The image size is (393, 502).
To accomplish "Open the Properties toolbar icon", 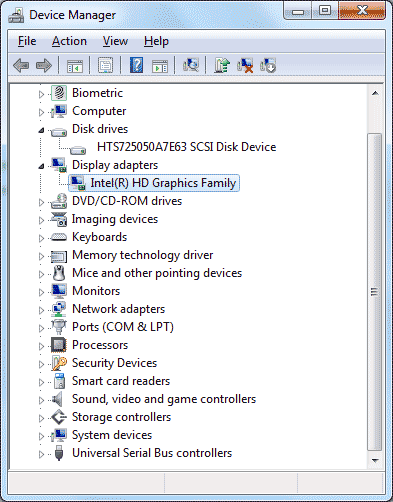I will pyautogui.click(x=105, y=65).
